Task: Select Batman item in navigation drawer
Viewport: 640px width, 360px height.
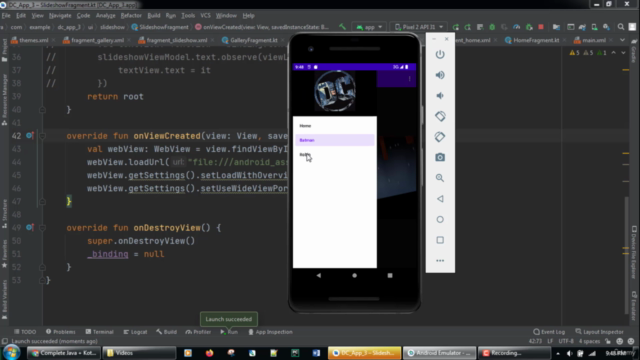Action: [x=334, y=140]
